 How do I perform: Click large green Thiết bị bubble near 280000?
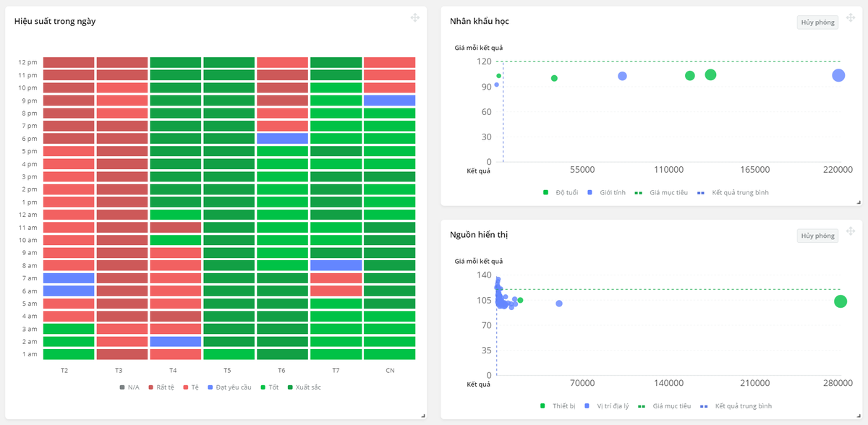point(841,301)
